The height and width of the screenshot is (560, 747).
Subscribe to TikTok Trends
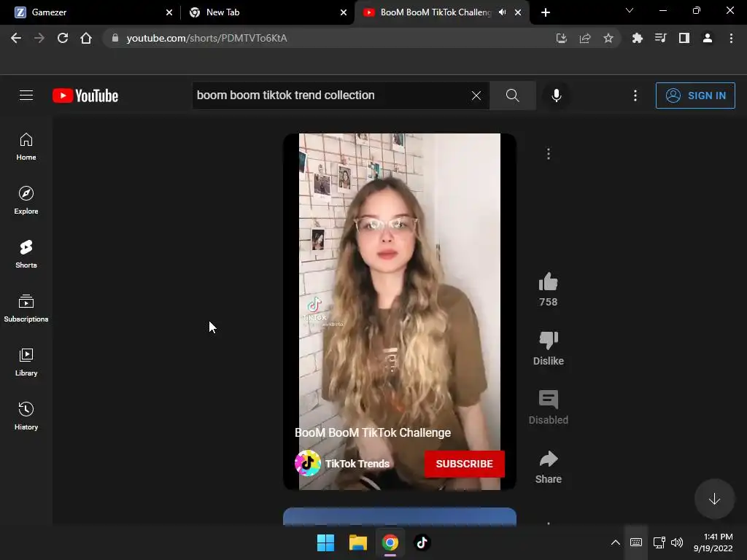[465, 464]
